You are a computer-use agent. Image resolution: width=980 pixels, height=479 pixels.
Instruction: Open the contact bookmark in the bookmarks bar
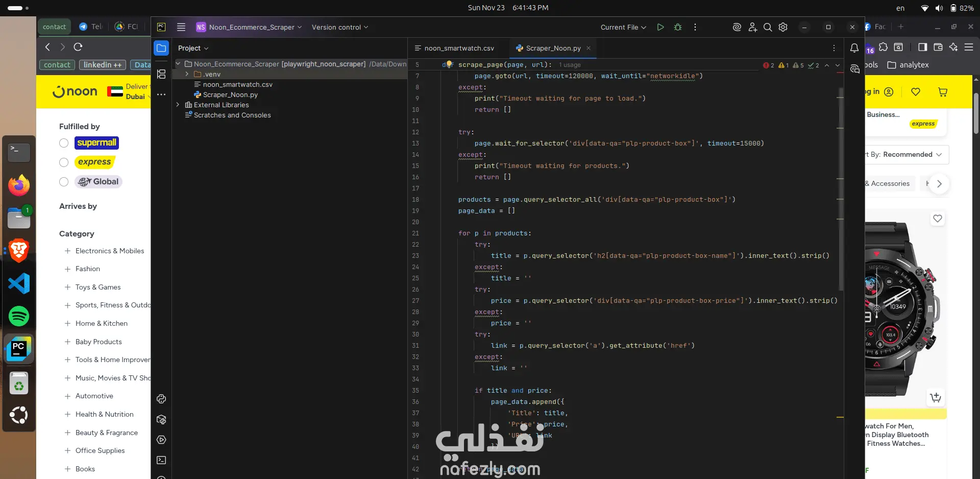click(x=57, y=65)
